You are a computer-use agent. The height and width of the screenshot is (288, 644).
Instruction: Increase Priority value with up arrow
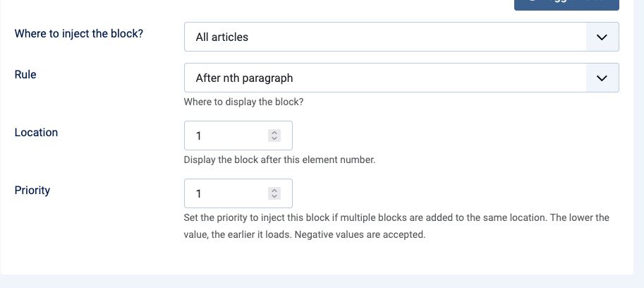(275, 191)
